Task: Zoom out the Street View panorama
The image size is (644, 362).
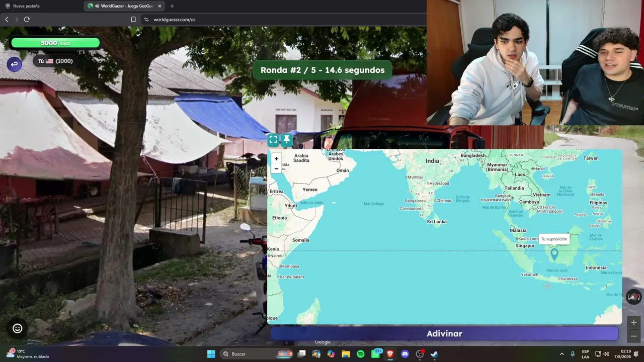Action: [633, 336]
